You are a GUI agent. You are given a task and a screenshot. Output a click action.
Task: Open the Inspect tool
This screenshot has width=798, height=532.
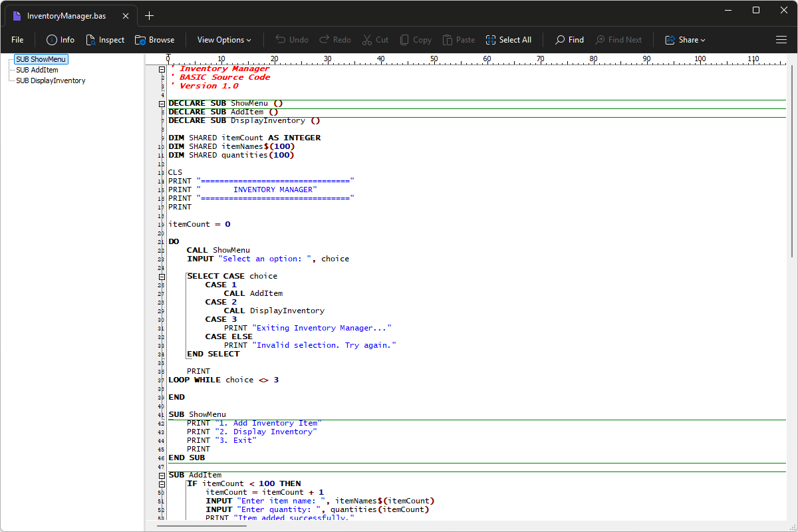coord(105,40)
